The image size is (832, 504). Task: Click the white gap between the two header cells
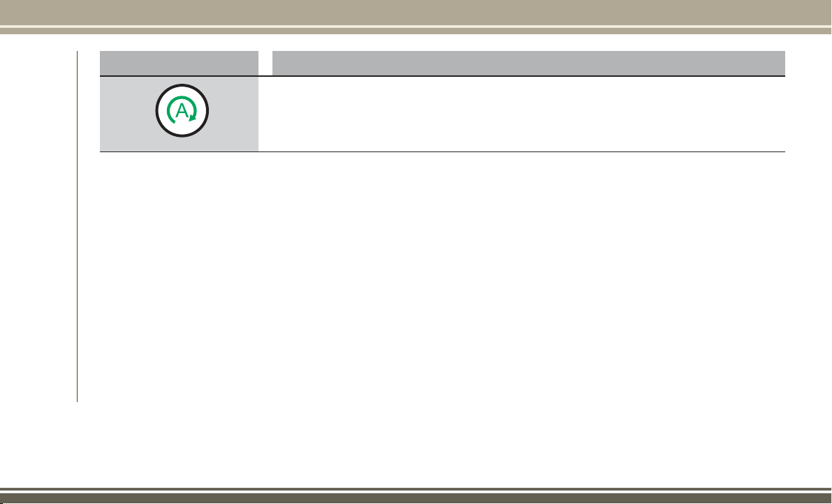tap(265, 63)
